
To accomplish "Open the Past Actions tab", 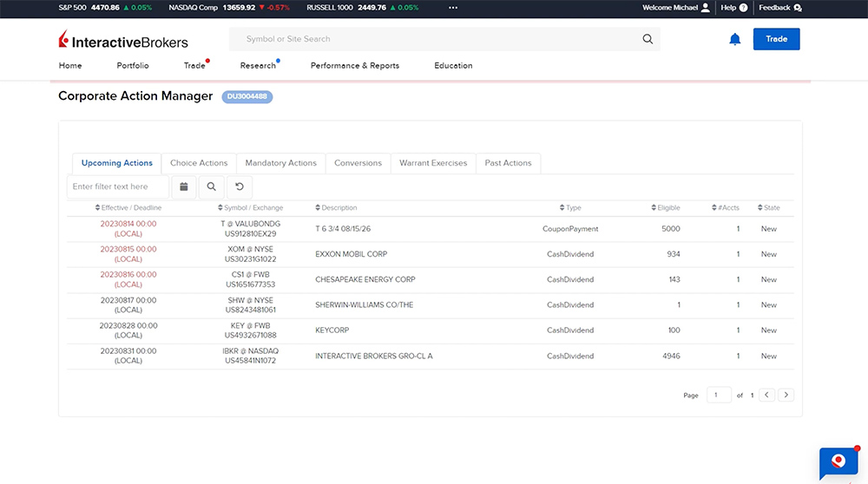I will click(508, 163).
